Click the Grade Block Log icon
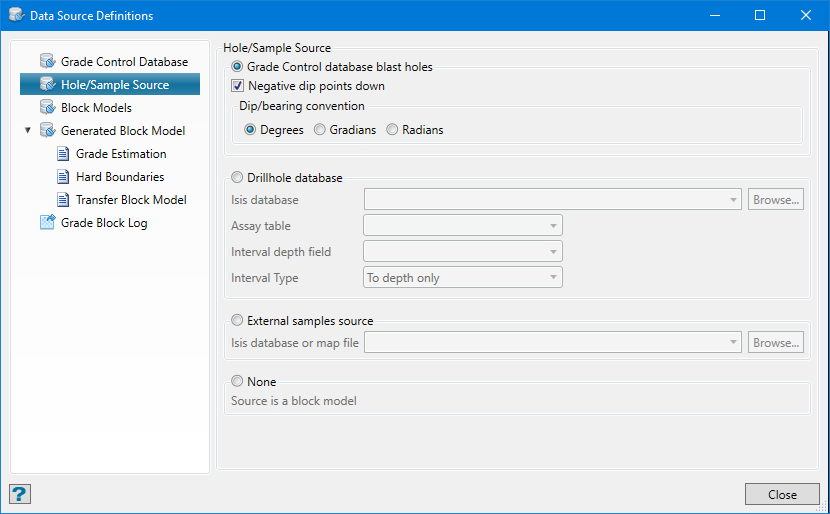The image size is (830, 514). coord(47,223)
